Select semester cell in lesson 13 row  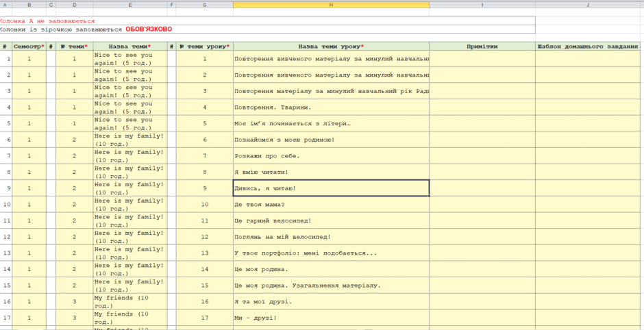tap(29, 253)
